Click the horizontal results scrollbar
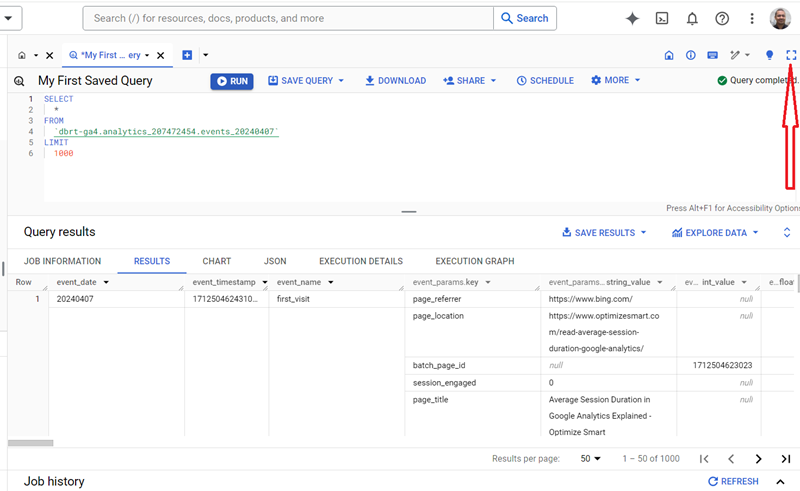 (x=31, y=443)
